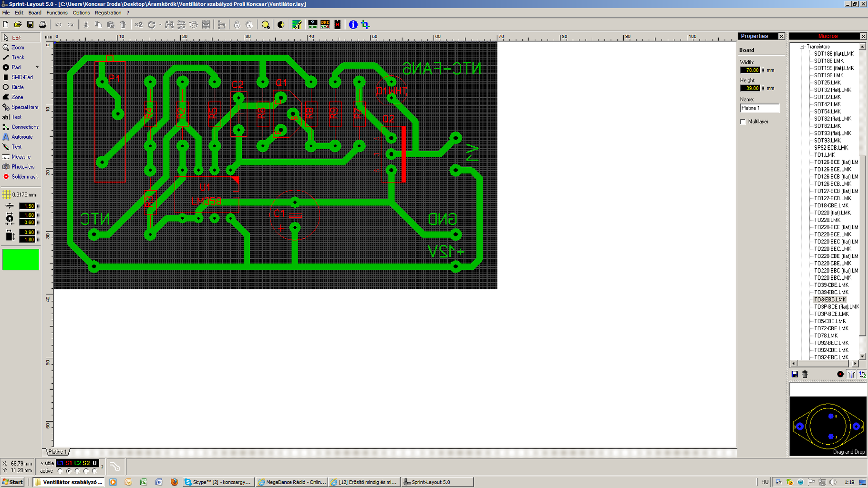The image size is (868, 488).
Task: Click the track width value 1.50
Action: [x=27, y=206]
